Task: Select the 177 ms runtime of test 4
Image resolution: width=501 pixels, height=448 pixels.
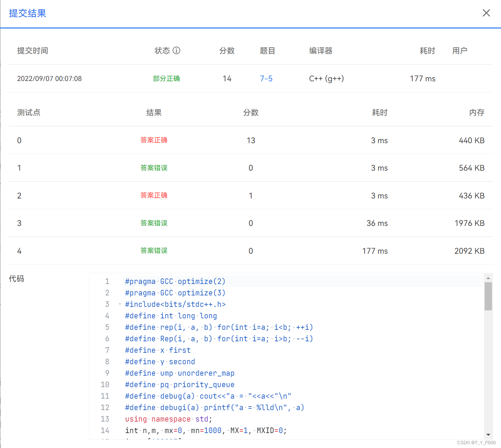Action: coord(374,251)
